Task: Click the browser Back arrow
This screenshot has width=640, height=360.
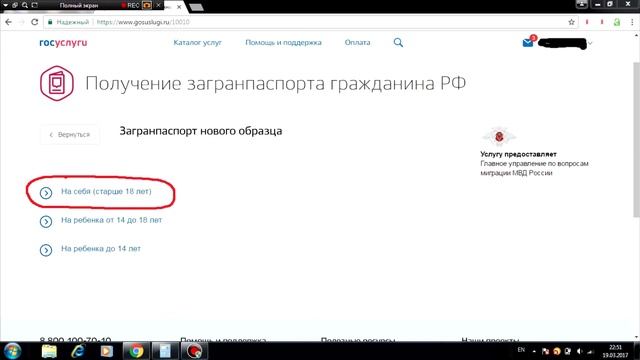Action: click(x=8, y=22)
